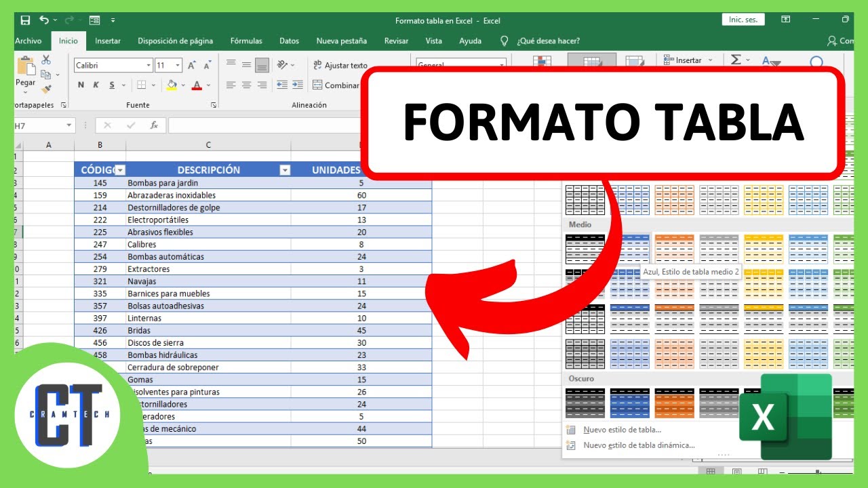Image resolution: width=868 pixels, height=488 pixels.
Task: Undo the last action
Action: [44, 20]
